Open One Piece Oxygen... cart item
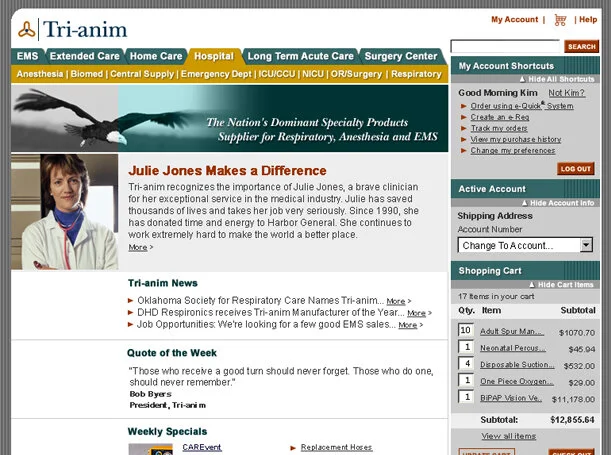Screen dimensions: 611x455 click(517, 382)
